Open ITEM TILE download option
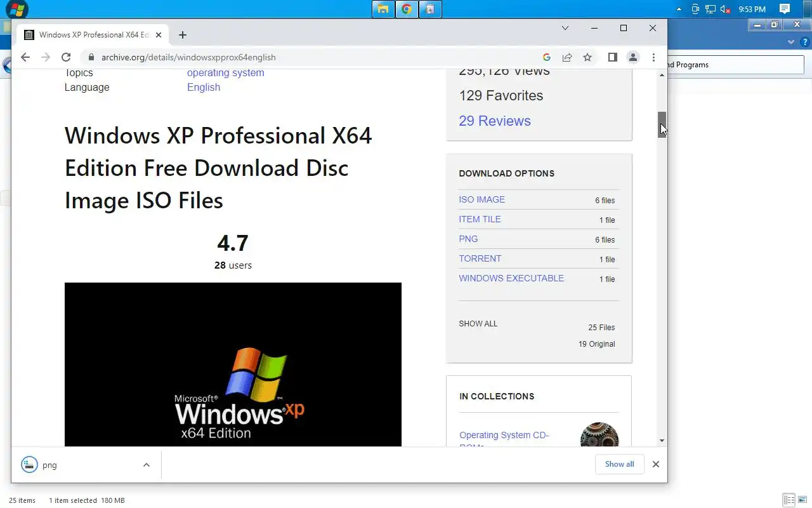 pos(480,219)
